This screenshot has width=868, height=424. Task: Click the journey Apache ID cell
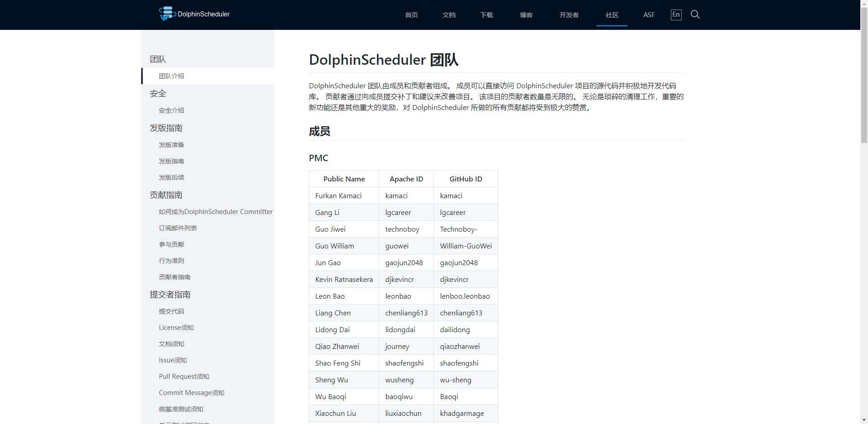tap(406, 347)
